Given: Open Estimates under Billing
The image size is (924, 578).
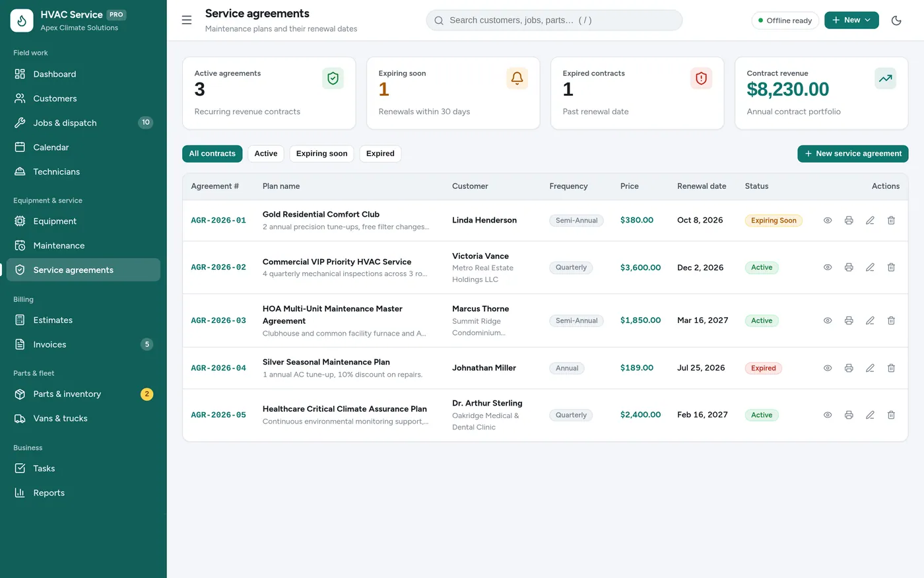Looking at the screenshot, I should click(83, 320).
